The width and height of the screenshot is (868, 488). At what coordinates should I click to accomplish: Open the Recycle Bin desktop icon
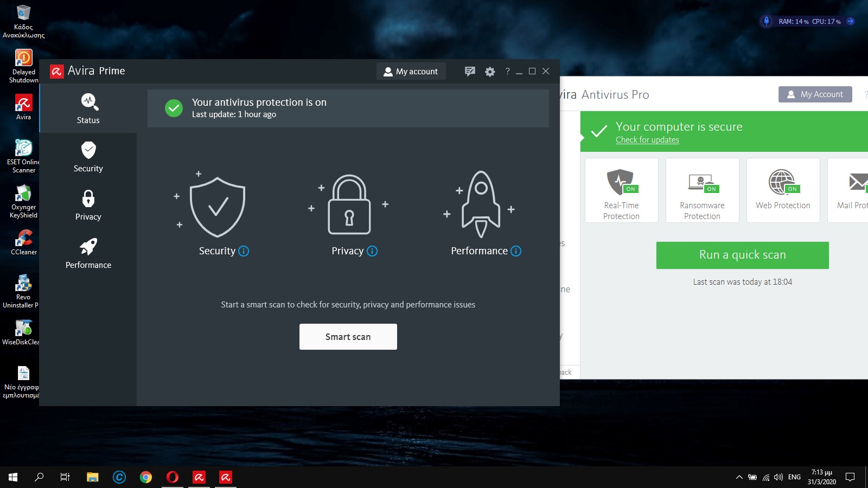(23, 22)
